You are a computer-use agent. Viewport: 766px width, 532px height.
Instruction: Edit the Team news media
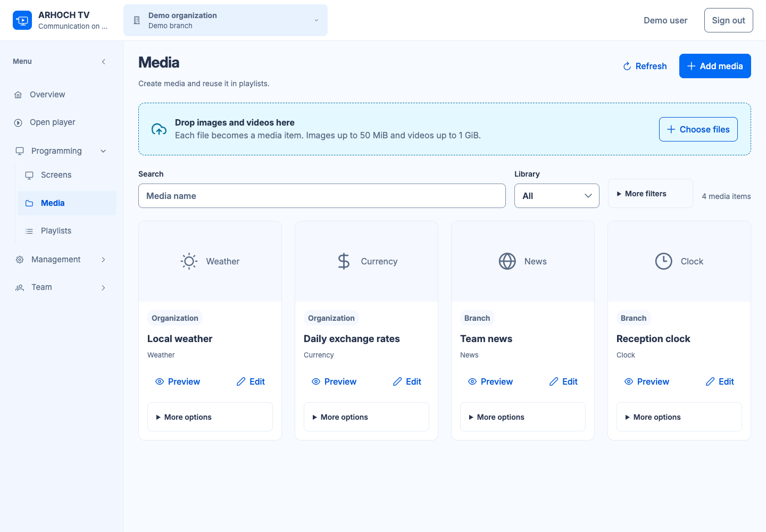563,381
